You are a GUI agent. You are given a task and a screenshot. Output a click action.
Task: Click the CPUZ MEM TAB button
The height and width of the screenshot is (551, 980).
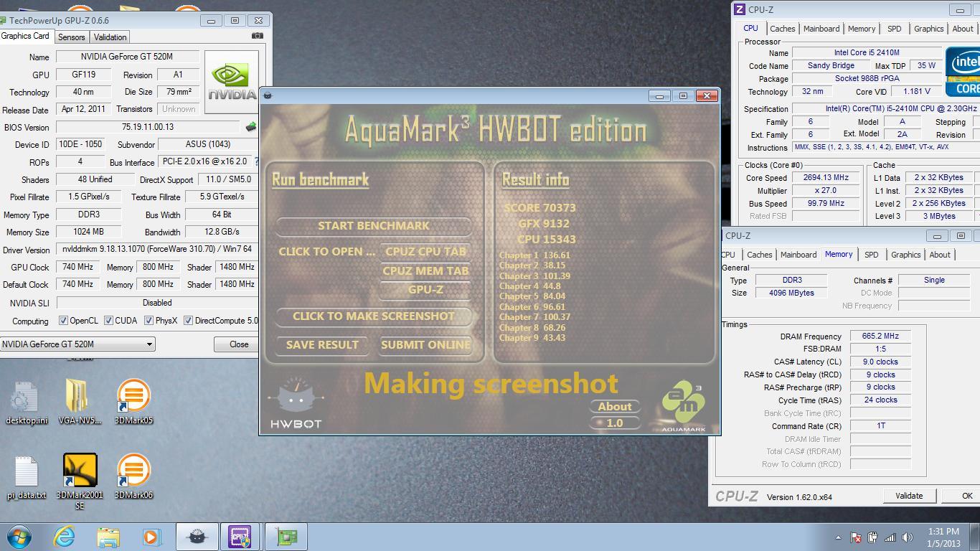tap(425, 271)
